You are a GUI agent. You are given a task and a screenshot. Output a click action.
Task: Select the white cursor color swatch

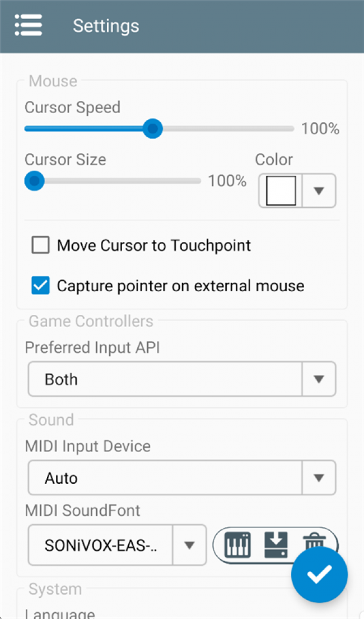click(x=281, y=191)
